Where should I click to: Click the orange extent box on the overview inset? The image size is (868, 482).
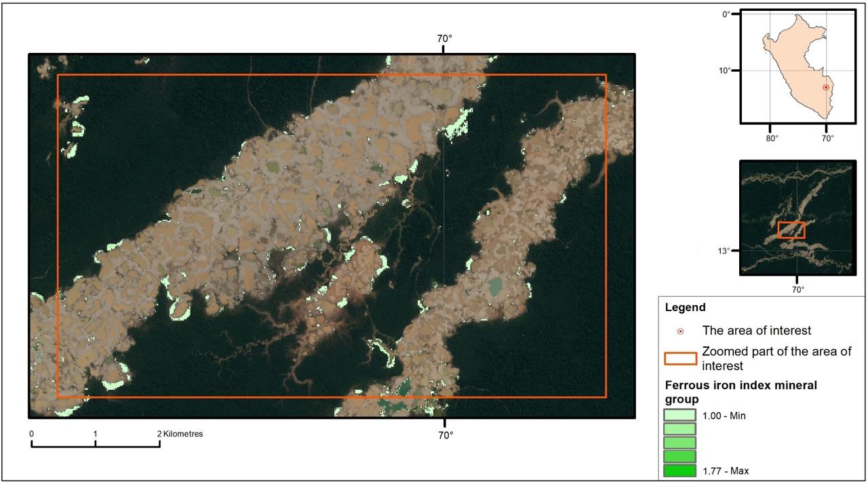(792, 229)
